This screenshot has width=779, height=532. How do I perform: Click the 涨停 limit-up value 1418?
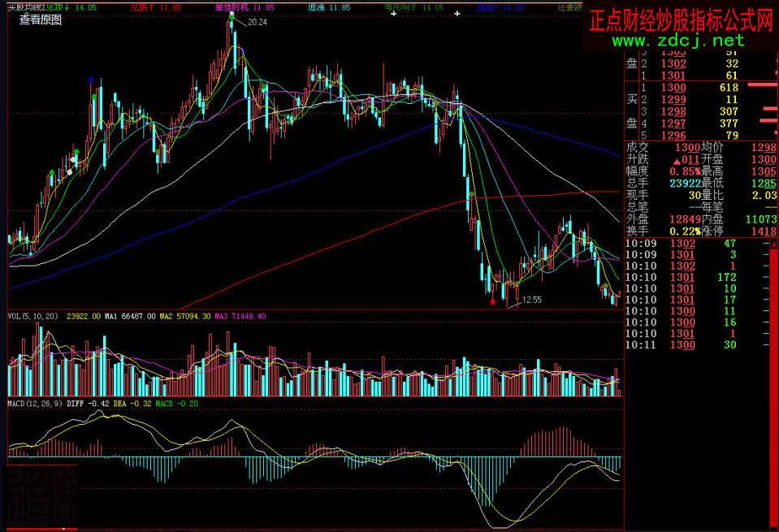click(760, 231)
